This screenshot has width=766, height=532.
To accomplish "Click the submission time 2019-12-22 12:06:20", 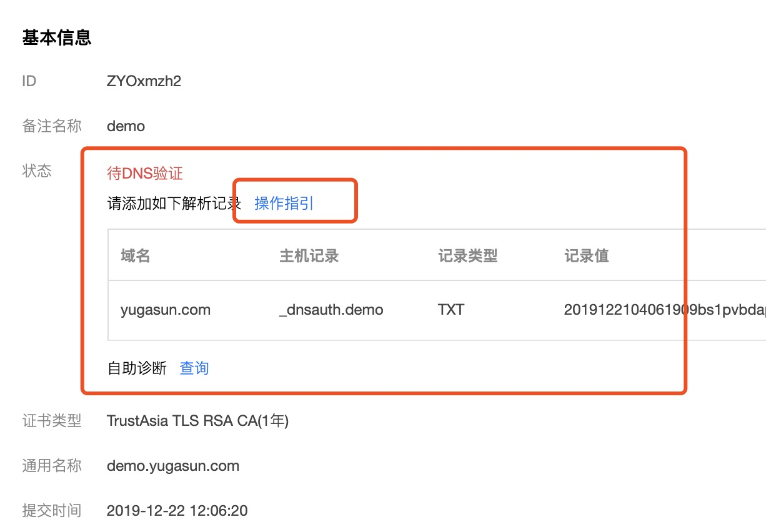I will click(177, 511).
